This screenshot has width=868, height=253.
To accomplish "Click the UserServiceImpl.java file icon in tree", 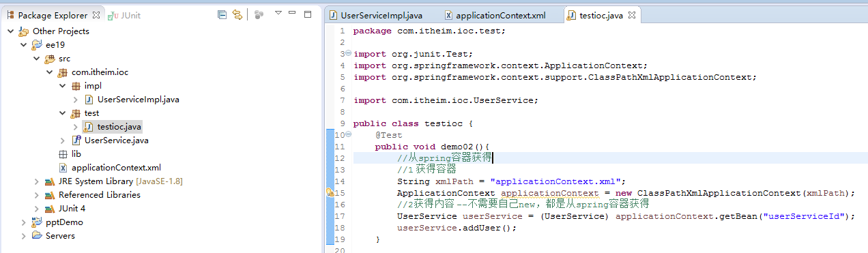I will pyautogui.click(x=88, y=100).
